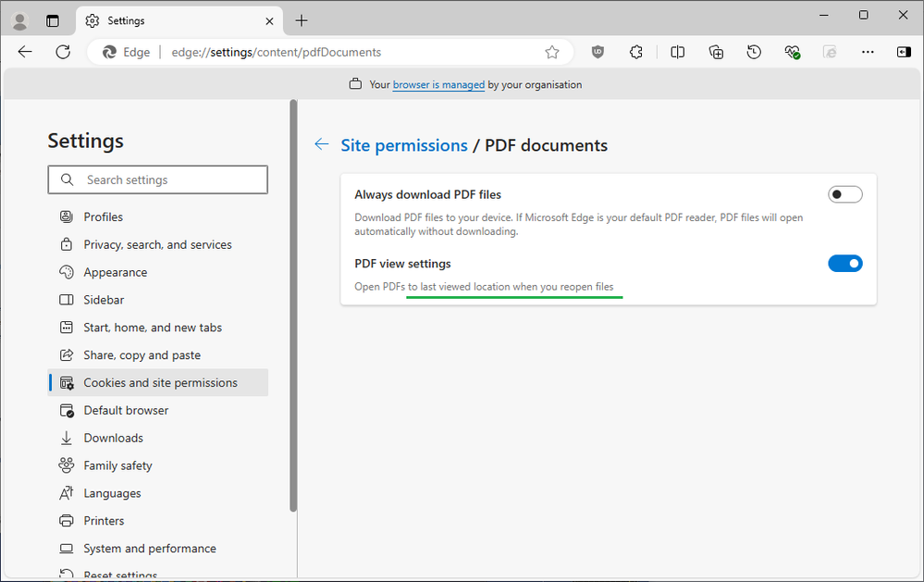Click the Refresh page button
The height and width of the screenshot is (582, 924).
(x=63, y=52)
